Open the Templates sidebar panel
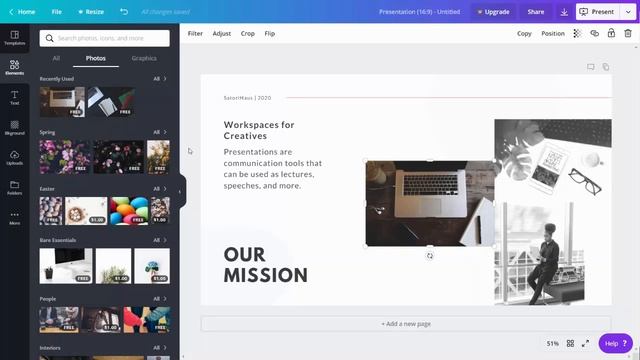 point(14,38)
